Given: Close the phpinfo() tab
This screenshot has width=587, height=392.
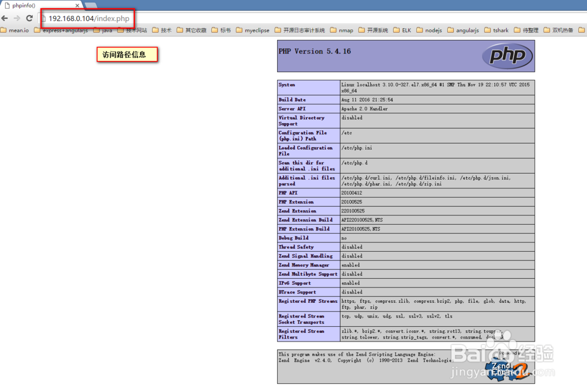Looking at the screenshot, I should [x=77, y=6].
